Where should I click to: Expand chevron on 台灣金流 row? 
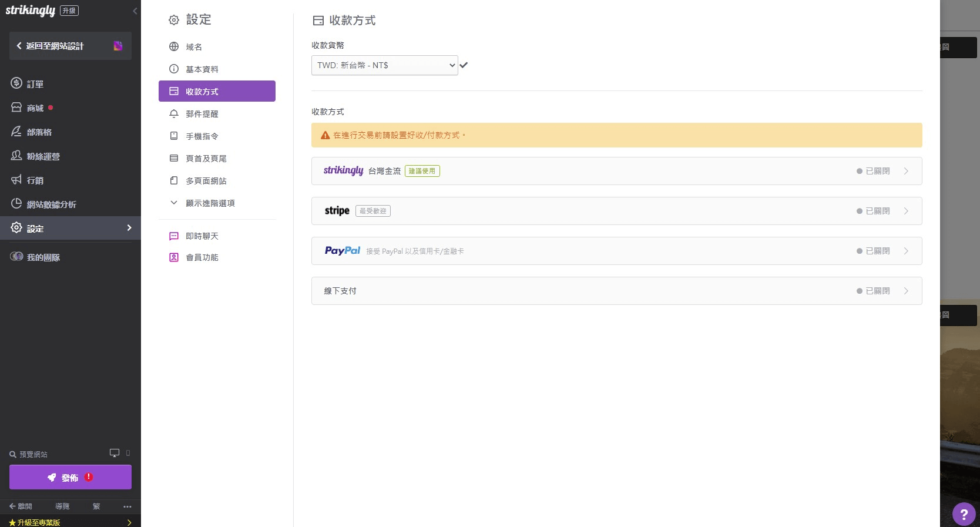click(x=907, y=171)
